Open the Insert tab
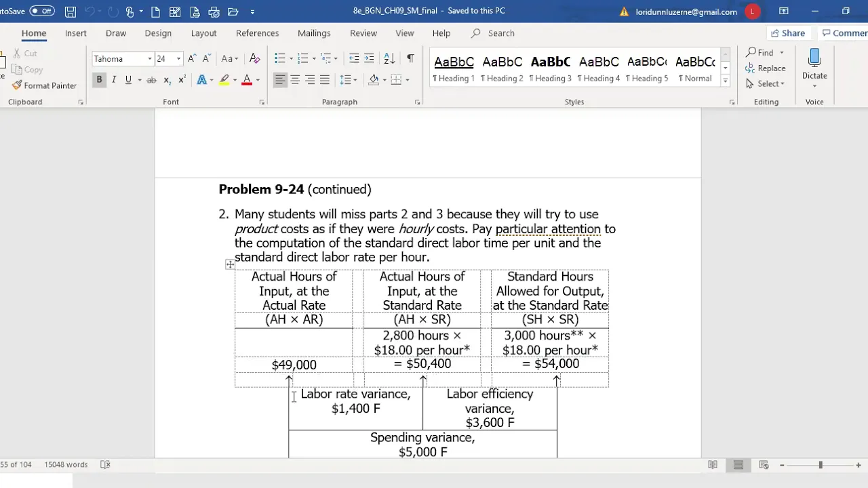Viewport: 868px width, 488px height. [75, 33]
